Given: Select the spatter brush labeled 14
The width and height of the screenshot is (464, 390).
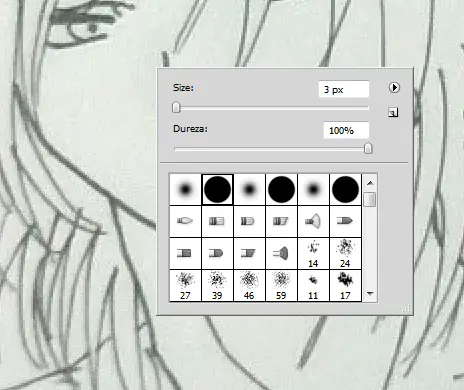Looking at the screenshot, I should [313, 253].
